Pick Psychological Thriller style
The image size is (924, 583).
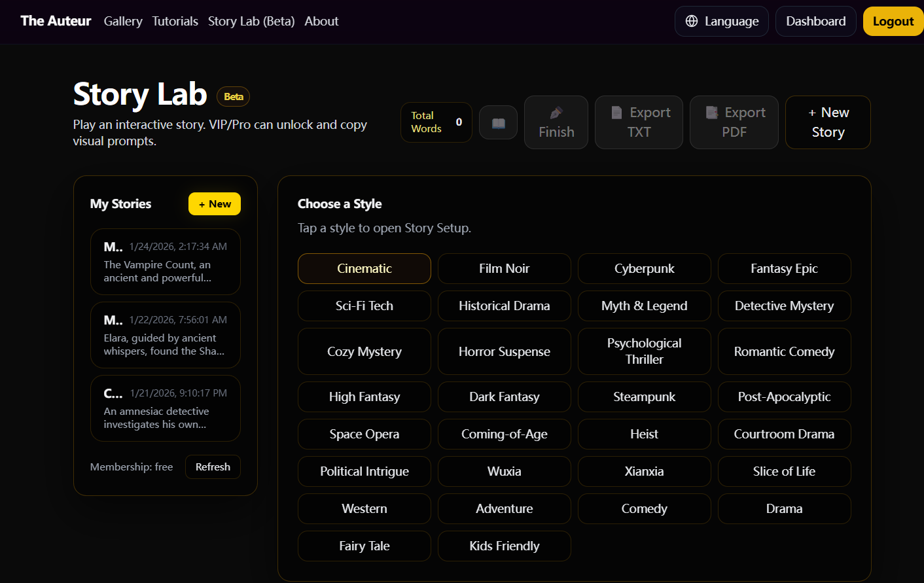645,351
